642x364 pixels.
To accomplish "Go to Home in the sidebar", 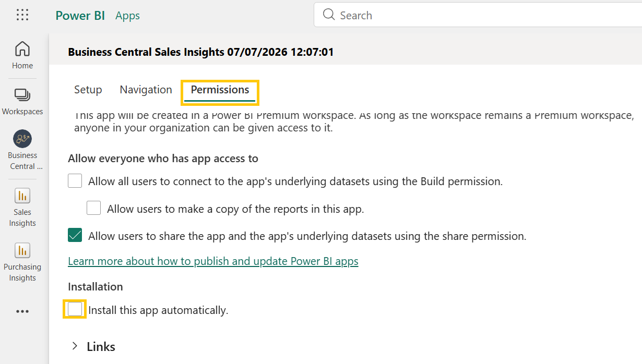I will coord(22,55).
